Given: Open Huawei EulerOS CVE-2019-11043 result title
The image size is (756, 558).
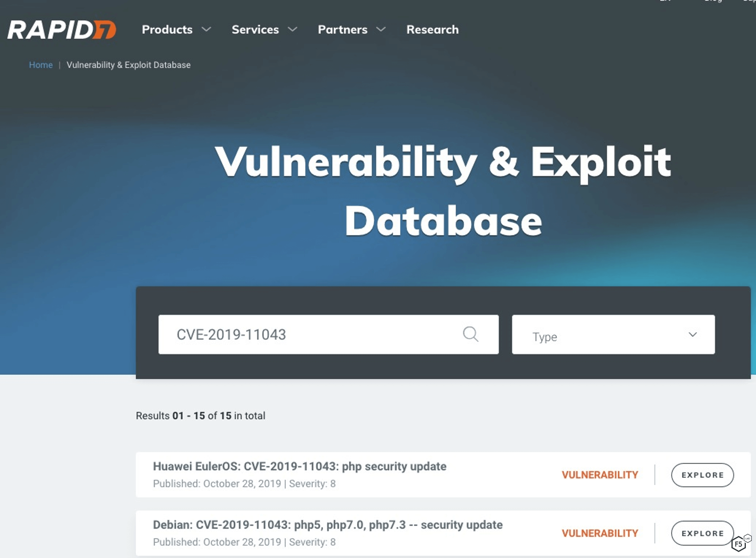Looking at the screenshot, I should [299, 466].
